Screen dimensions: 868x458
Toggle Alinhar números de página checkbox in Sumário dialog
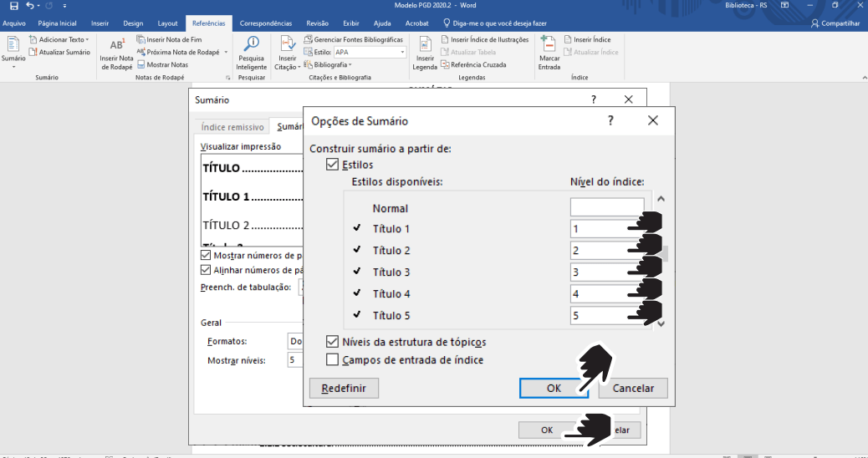206,270
